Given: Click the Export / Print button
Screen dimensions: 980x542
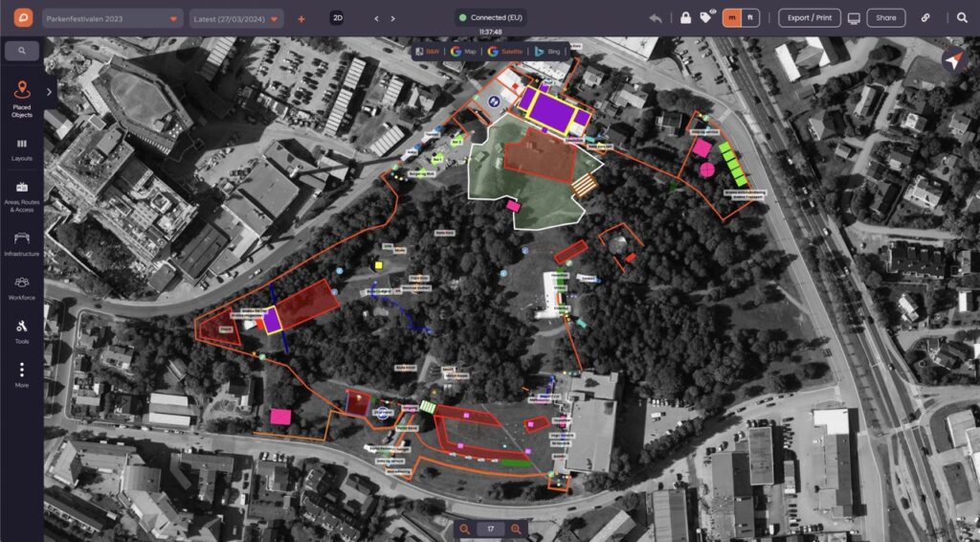Looking at the screenshot, I should pyautogui.click(x=810, y=18).
